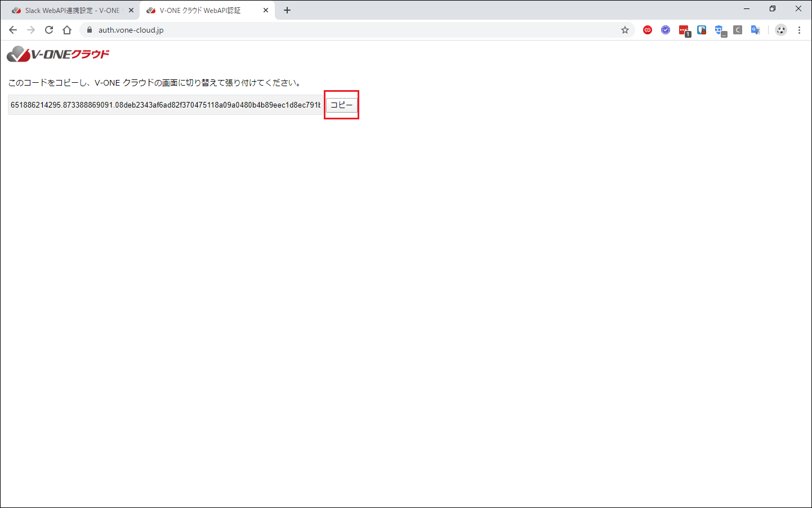Click the V-ONEクラウド logo
The height and width of the screenshot is (508, 812).
coord(58,54)
